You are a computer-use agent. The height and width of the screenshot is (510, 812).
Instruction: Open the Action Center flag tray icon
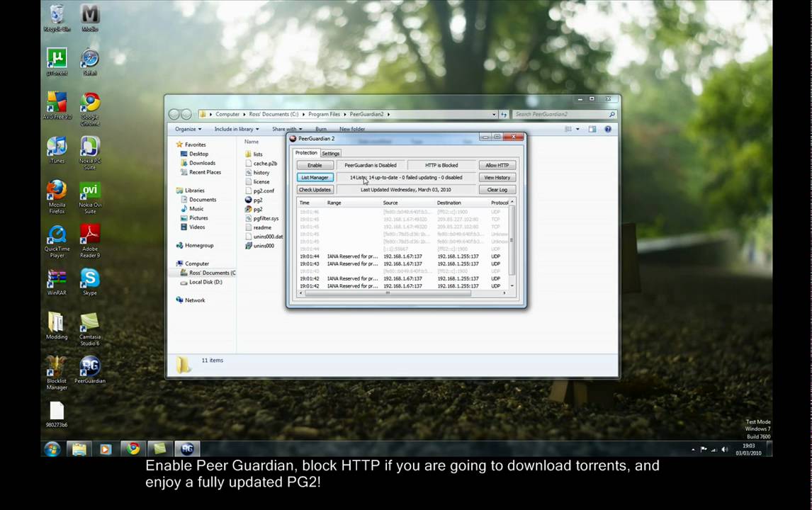tap(704, 449)
